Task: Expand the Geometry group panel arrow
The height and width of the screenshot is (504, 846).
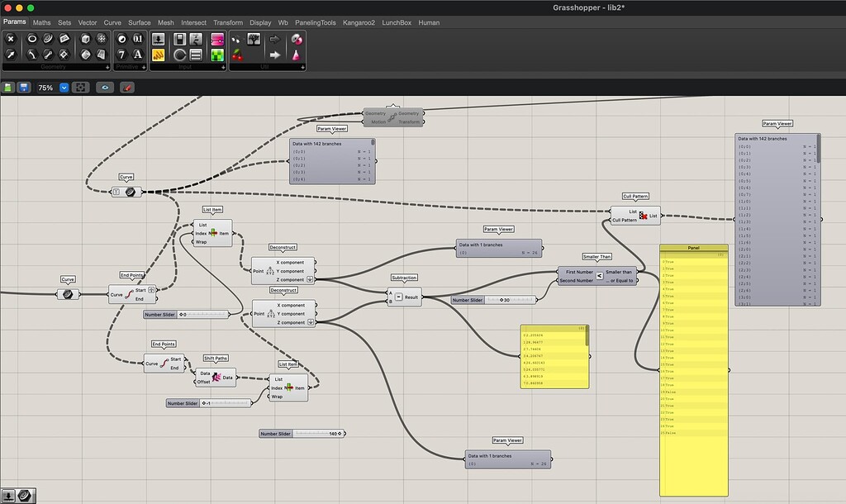Action: coord(107,67)
